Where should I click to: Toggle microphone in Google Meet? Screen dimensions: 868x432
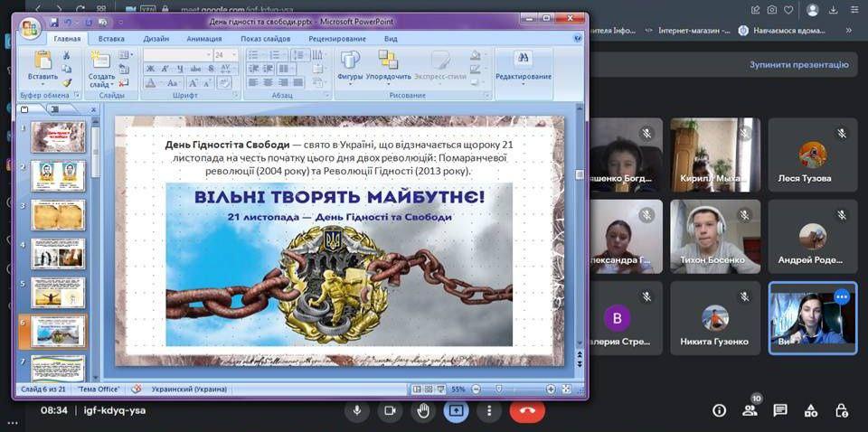[357, 410]
